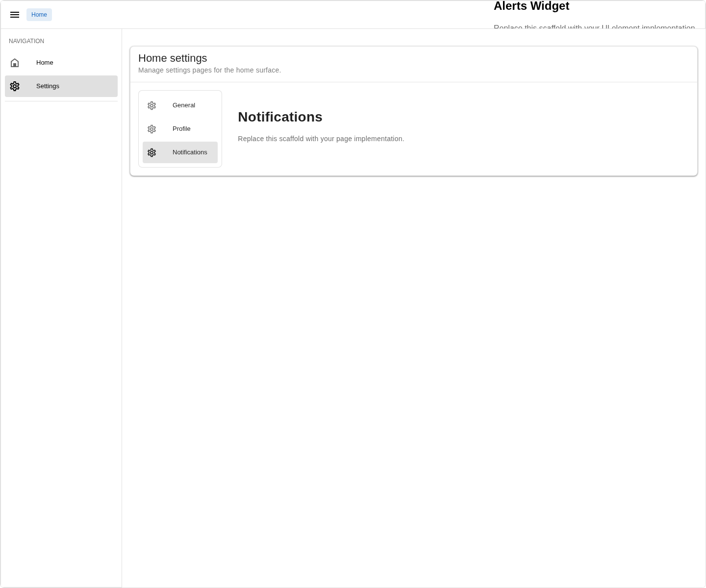706x588 pixels.
Task: Click 'Replace this scaffold with your page' text
Action: coord(321,139)
